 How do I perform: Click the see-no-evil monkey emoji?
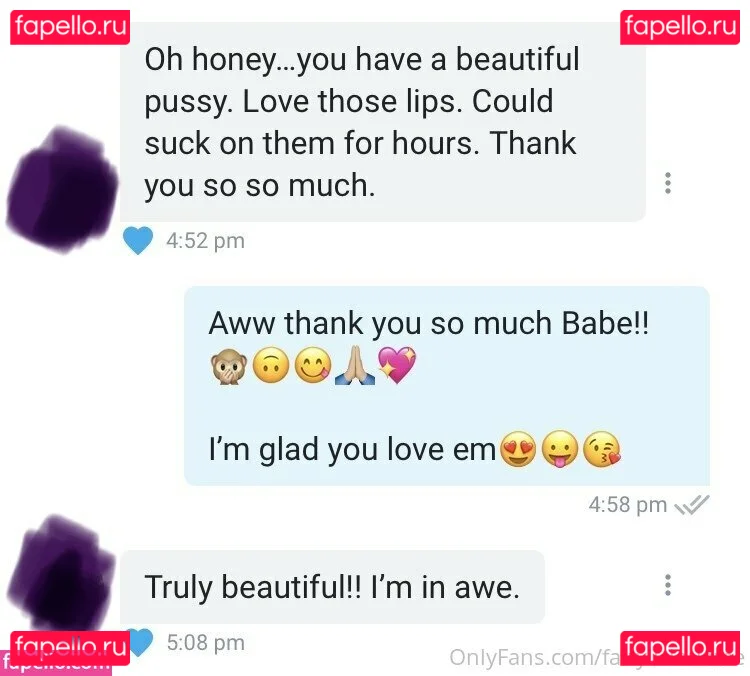pyautogui.click(x=229, y=366)
